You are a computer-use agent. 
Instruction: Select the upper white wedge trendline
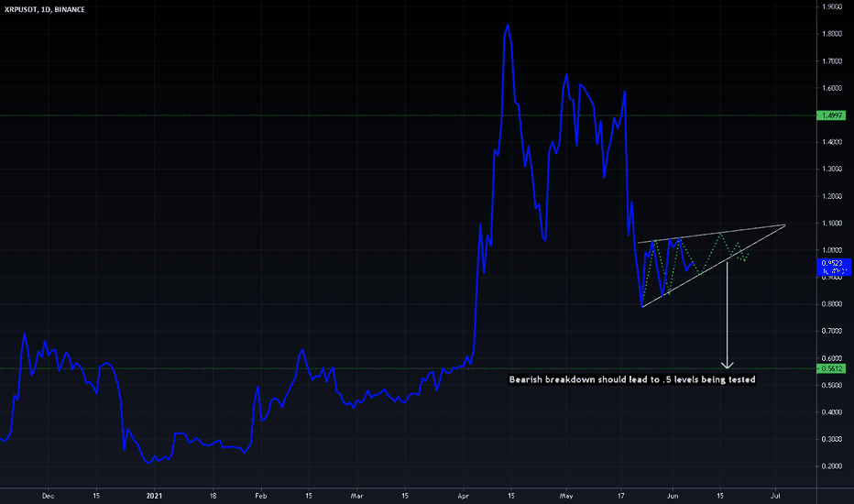712,233
